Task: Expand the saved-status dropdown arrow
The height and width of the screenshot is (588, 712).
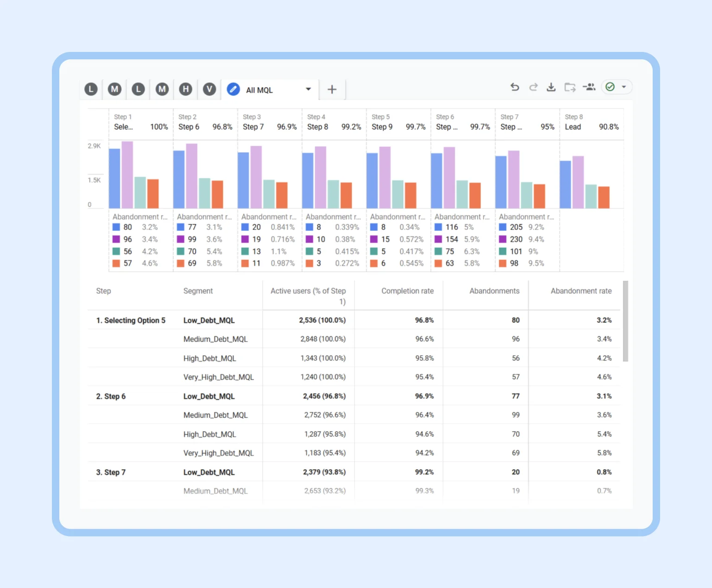Action: [624, 87]
